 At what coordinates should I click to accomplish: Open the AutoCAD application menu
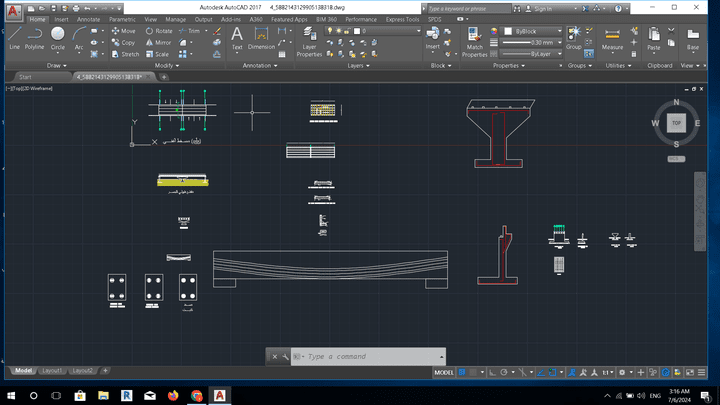tap(13, 11)
